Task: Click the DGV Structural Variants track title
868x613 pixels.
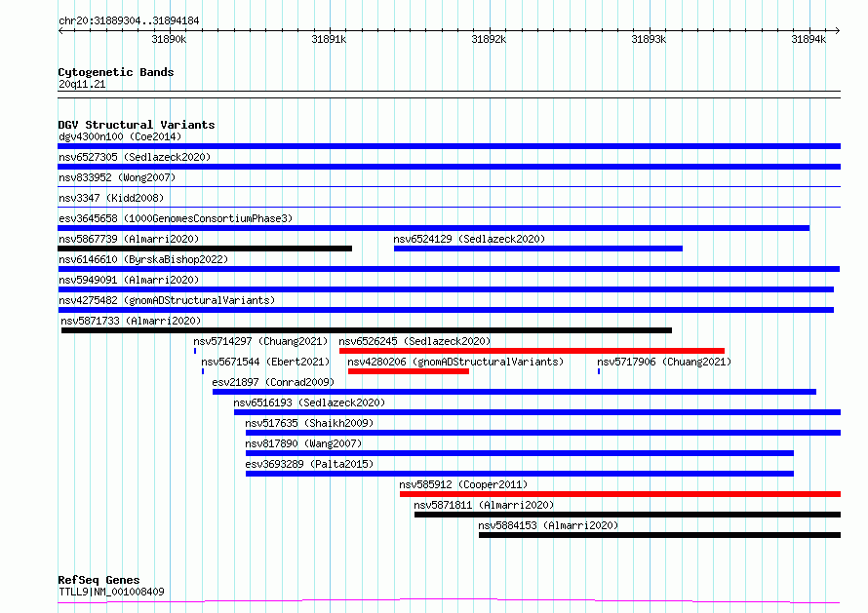Action: tap(137, 125)
